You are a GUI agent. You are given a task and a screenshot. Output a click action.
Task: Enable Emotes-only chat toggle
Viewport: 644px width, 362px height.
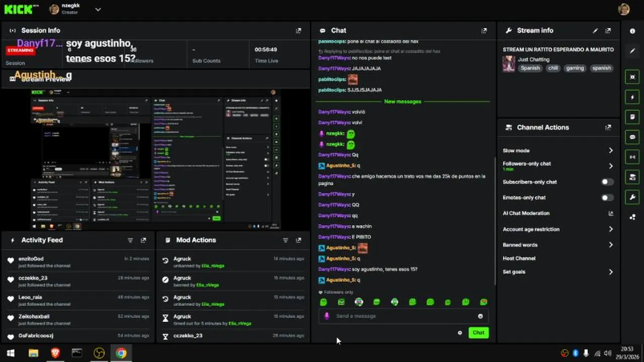point(608,198)
